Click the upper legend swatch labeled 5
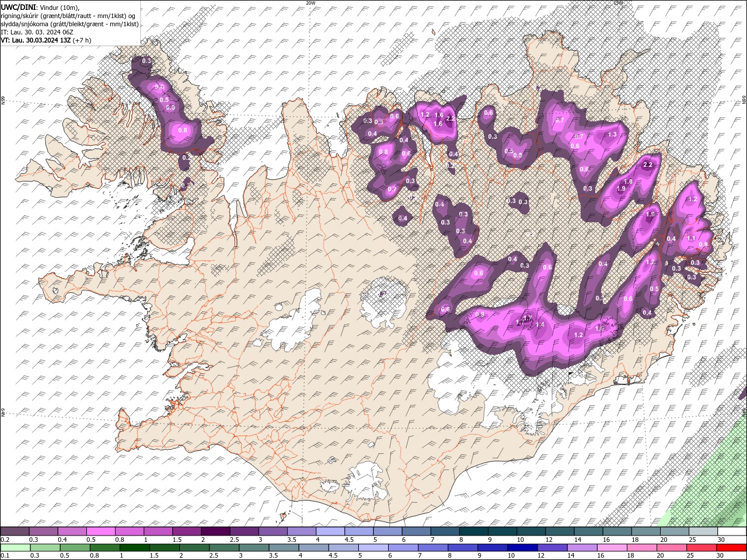747x560 pixels. (388, 531)
